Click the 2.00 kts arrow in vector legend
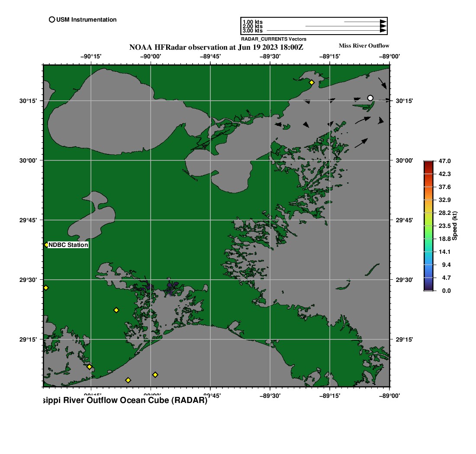The width and height of the screenshot is (476, 454). pyautogui.click(x=346, y=26)
